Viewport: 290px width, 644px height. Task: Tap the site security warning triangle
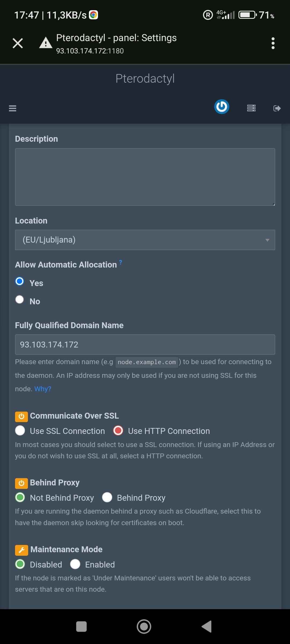pyautogui.click(x=46, y=43)
